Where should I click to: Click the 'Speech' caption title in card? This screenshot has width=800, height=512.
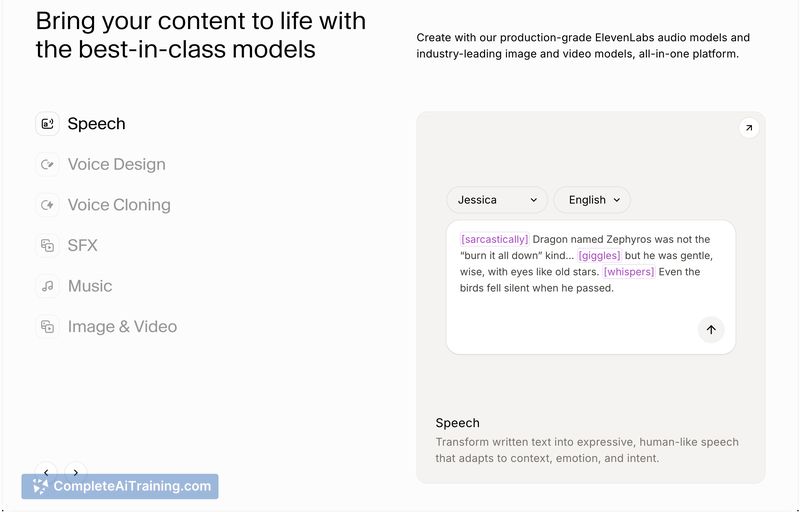click(458, 423)
